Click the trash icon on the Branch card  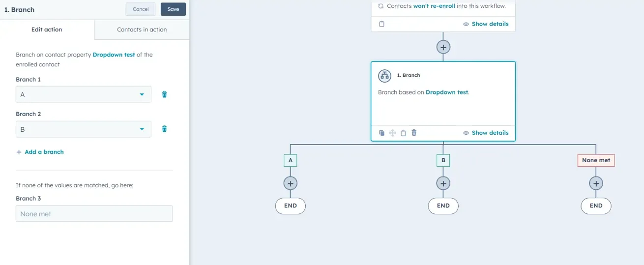click(414, 133)
